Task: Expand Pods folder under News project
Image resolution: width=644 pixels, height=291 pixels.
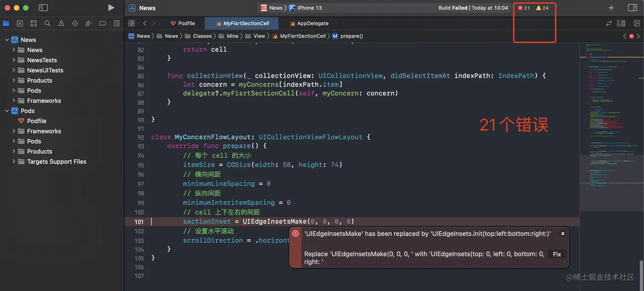Action: click(x=14, y=90)
